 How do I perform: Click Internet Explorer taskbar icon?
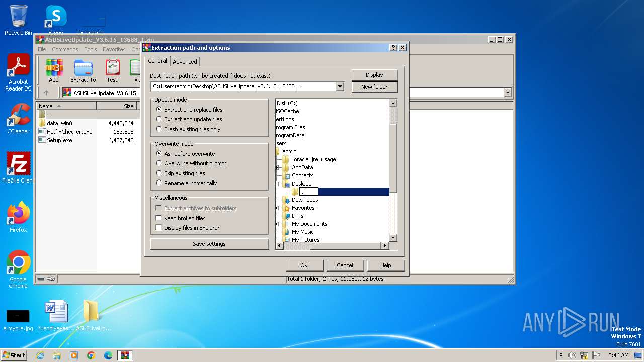40,355
